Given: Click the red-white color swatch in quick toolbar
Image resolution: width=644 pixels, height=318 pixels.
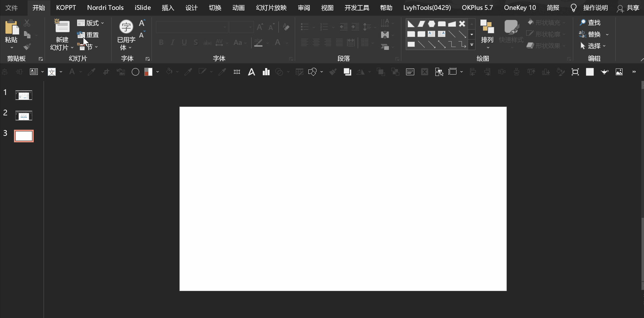Looking at the screenshot, I should click(148, 72).
